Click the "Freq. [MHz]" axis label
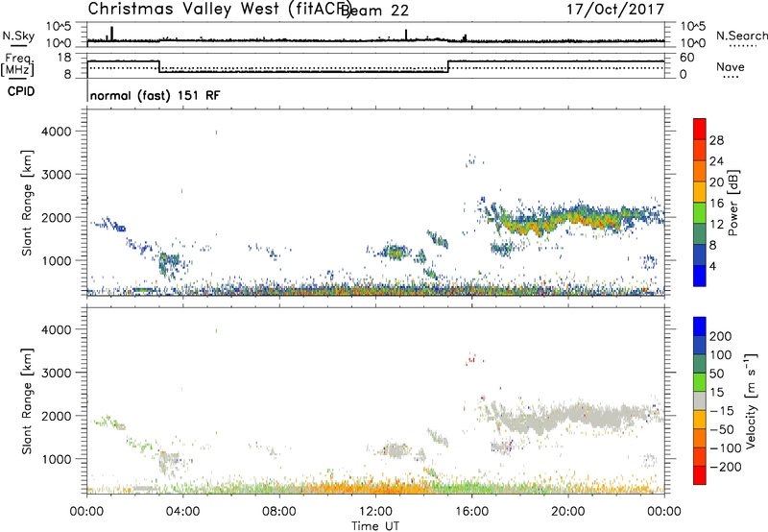Viewport: 768px width, 532px height. tap(17, 64)
